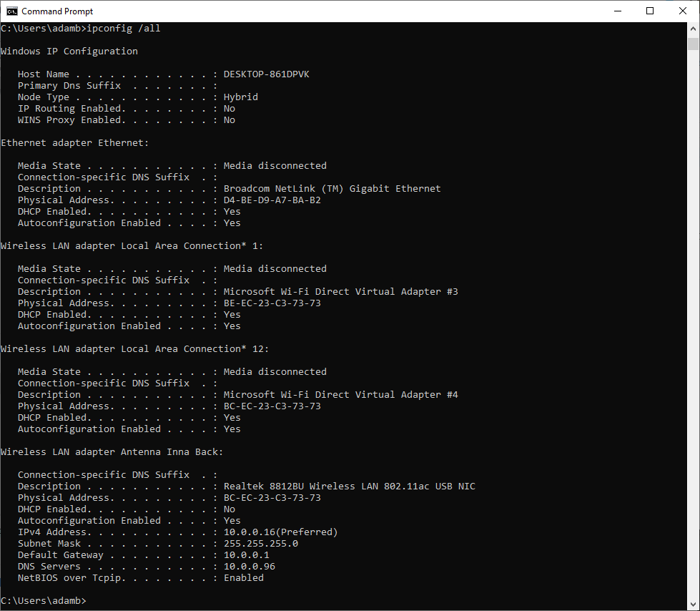Click the vertical scrollbar thumb
Screen dimensions: 700x611
tap(693, 44)
